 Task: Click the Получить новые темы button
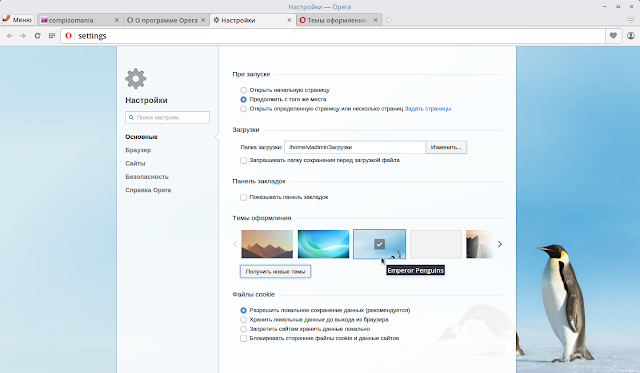click(275, 271)
